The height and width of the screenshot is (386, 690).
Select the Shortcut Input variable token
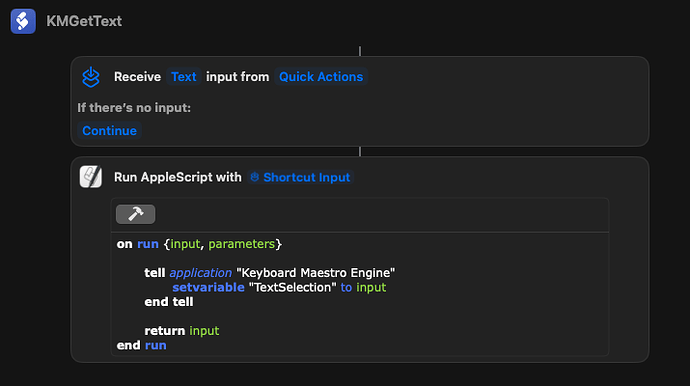(x=301, y=177)
